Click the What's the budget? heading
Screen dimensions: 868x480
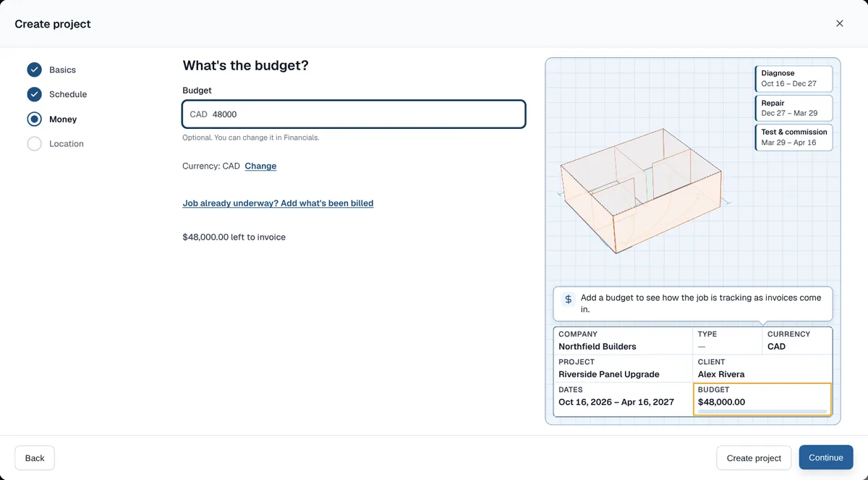click(x=245, y=65)
